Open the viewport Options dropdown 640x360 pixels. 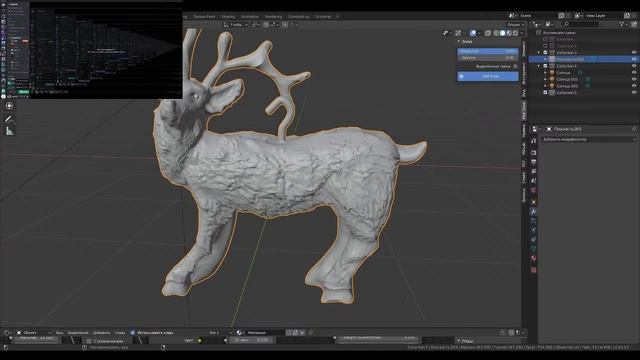[516, 24]
